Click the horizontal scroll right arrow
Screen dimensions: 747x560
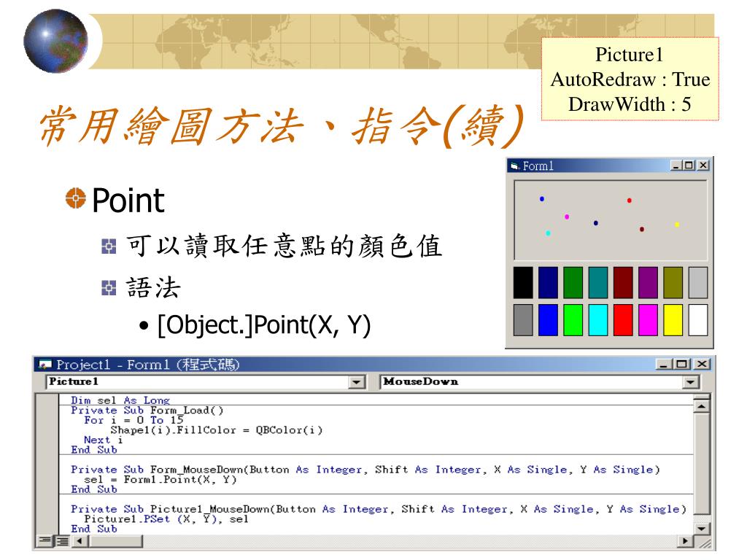coord(685,541)
